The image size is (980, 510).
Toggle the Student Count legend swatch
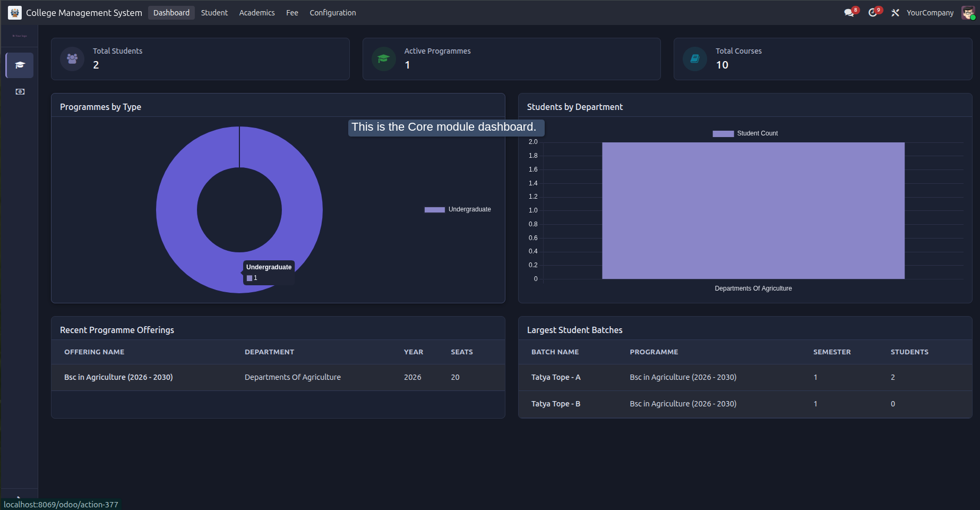(x=723, y=134)
